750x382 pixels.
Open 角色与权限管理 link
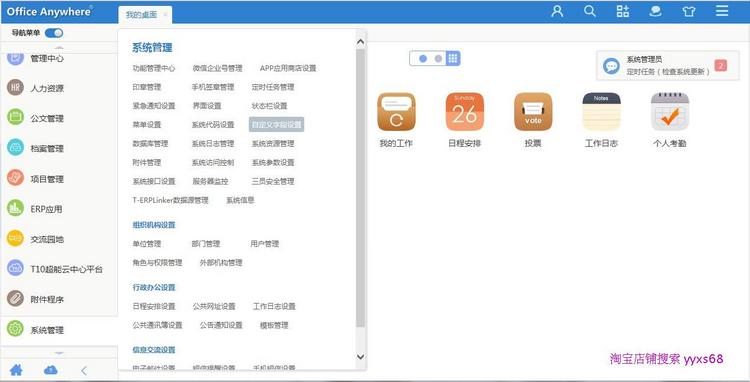click(157, 262)
